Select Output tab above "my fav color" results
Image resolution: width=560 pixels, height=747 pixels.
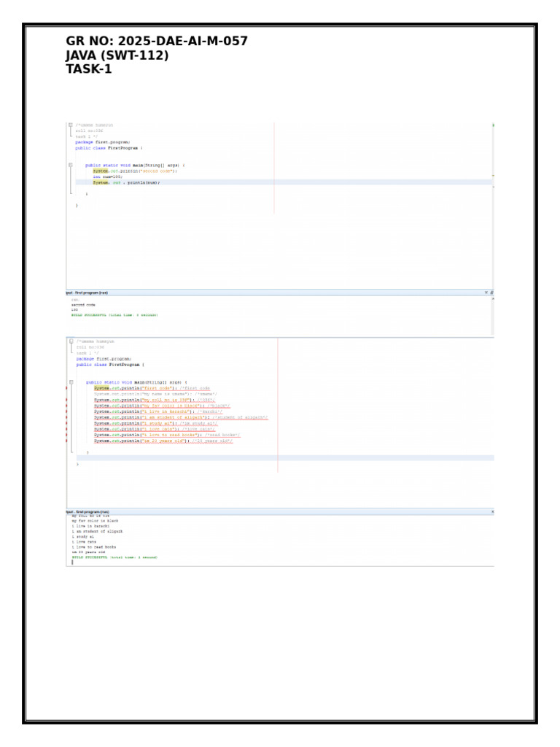click(x=87, y=511)
